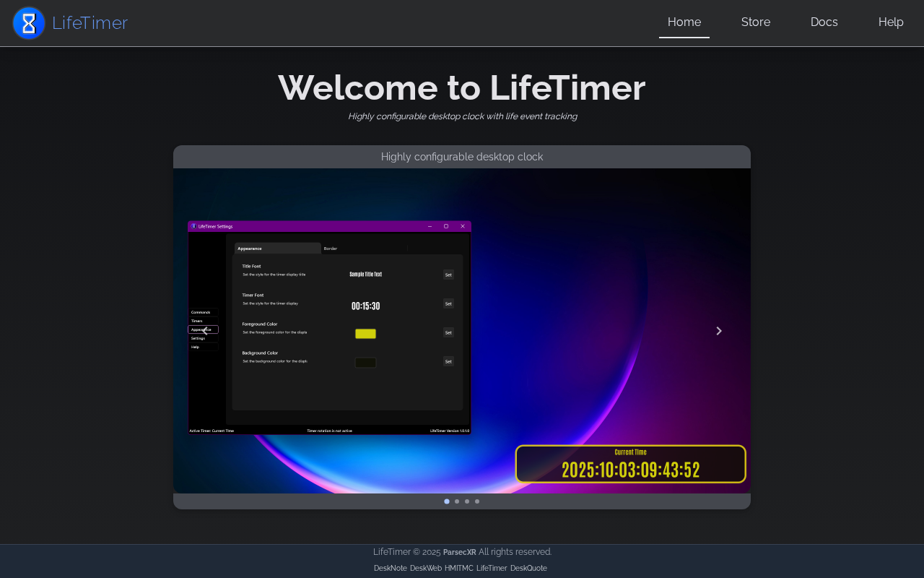The height and width of the screenshot is (578, 924).
Task: Open the DeskNote footer link
Action: 391,568
